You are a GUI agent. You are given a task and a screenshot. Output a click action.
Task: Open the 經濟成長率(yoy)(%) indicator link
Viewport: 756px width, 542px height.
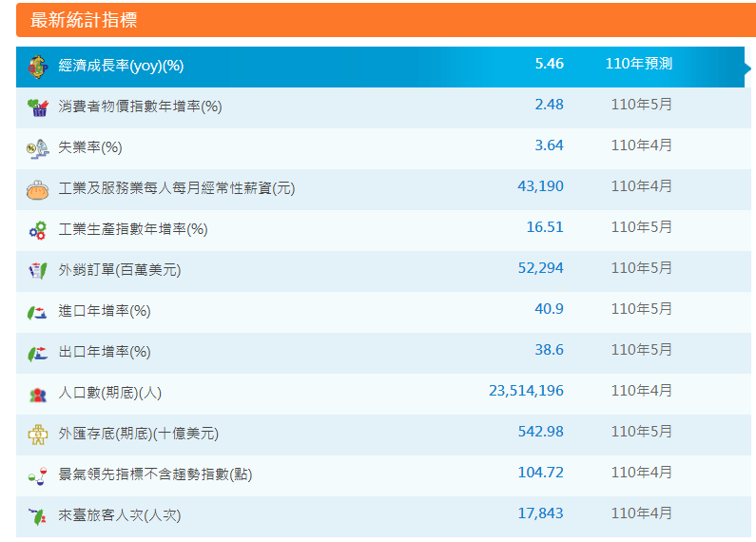point(121,66)
